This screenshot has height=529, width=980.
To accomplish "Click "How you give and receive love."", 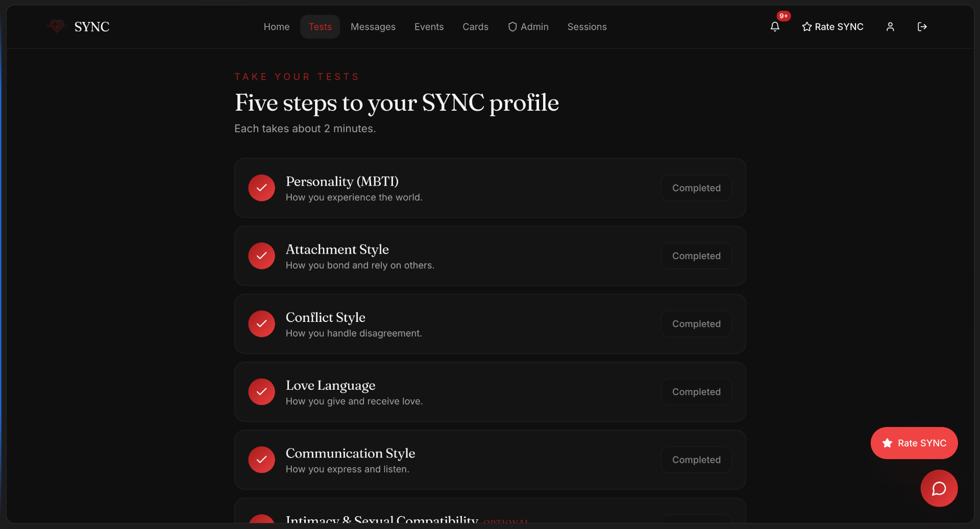I will pos(354,401).
